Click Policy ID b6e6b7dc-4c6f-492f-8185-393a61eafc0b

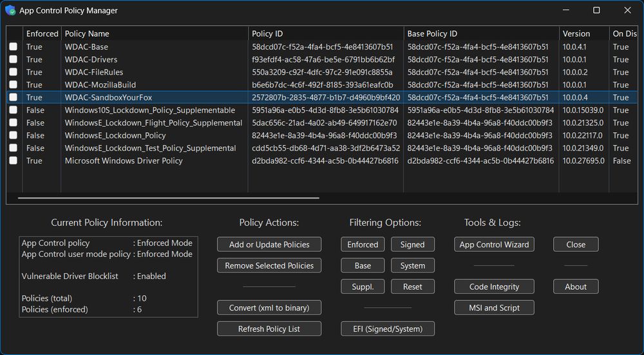pos(323,85)
